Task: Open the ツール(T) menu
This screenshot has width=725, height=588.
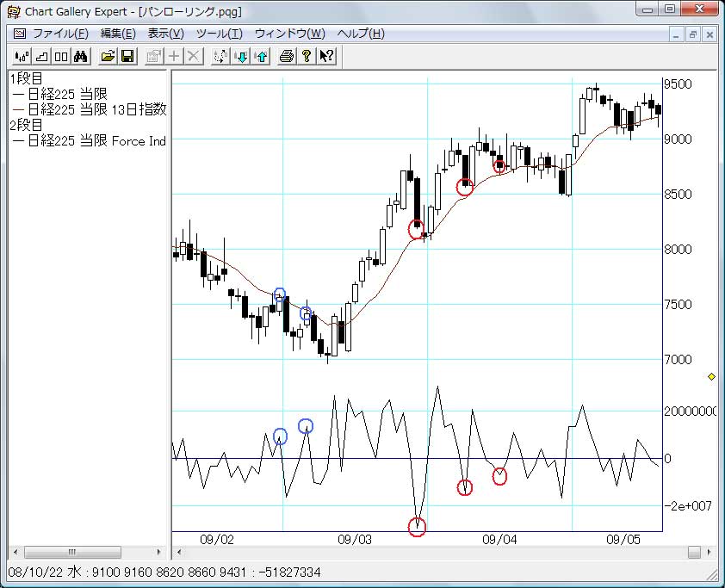Action: click(219, 34)
